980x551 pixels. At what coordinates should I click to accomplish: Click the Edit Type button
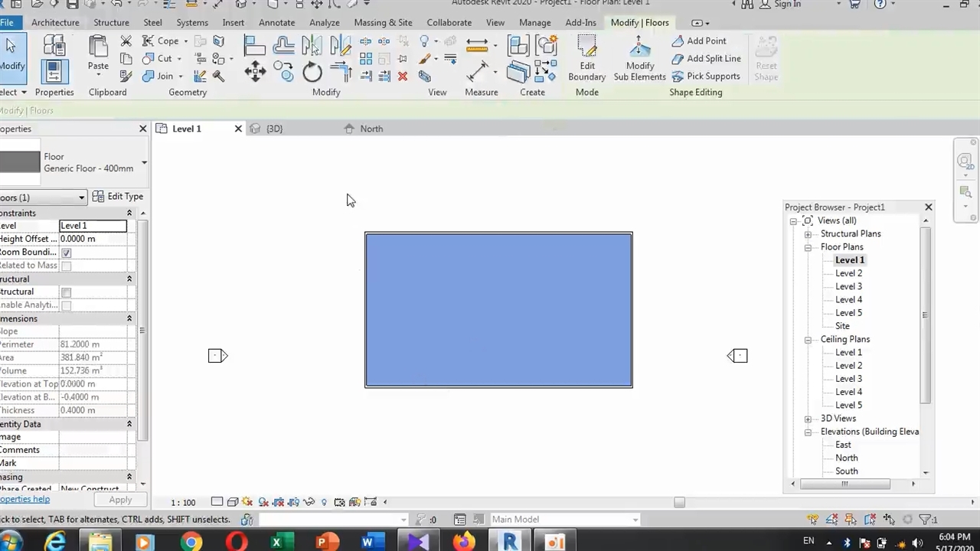118,197
